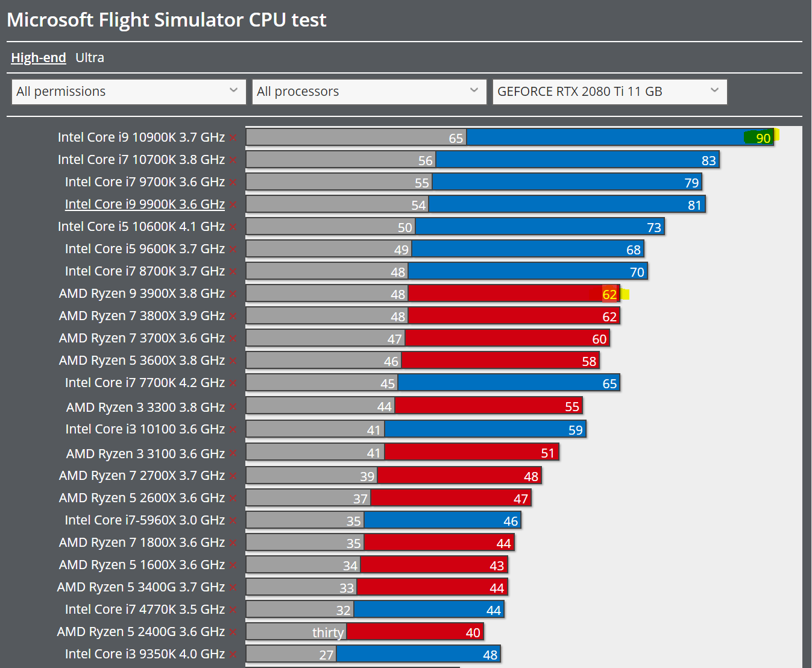
Task: Select the Ultra preset tab
Action: [x=90, y=58]
